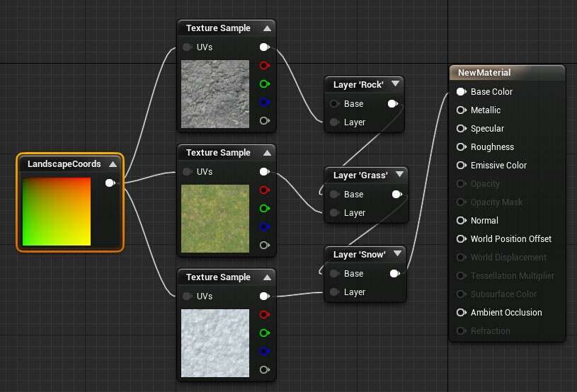Click red channel pin on rock Texture Sample

click(264, 66)
